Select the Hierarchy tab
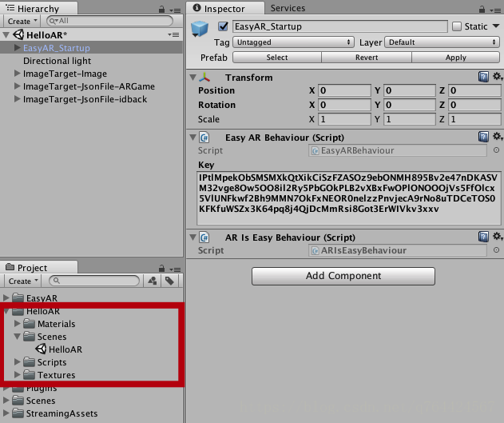 [x=38, y=8]
